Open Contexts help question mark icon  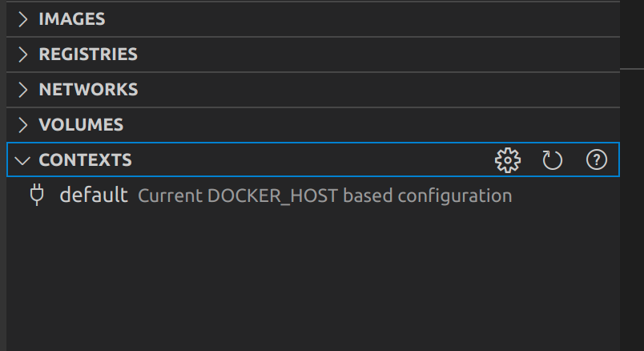pos(596,160)
